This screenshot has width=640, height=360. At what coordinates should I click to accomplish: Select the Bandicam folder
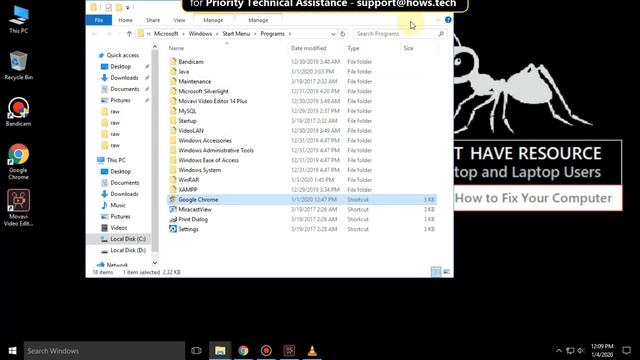point(191,62)
